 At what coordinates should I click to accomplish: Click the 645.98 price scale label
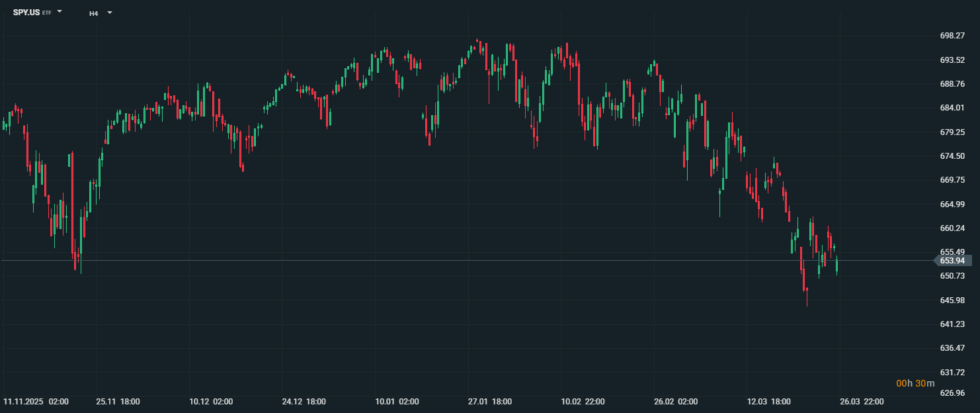[952, 300]
